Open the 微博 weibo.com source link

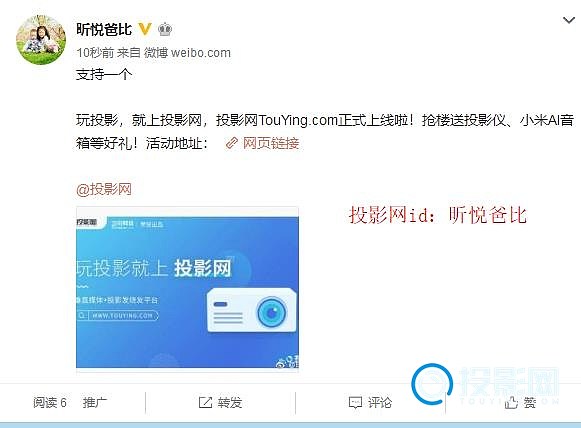click(187, 53)
